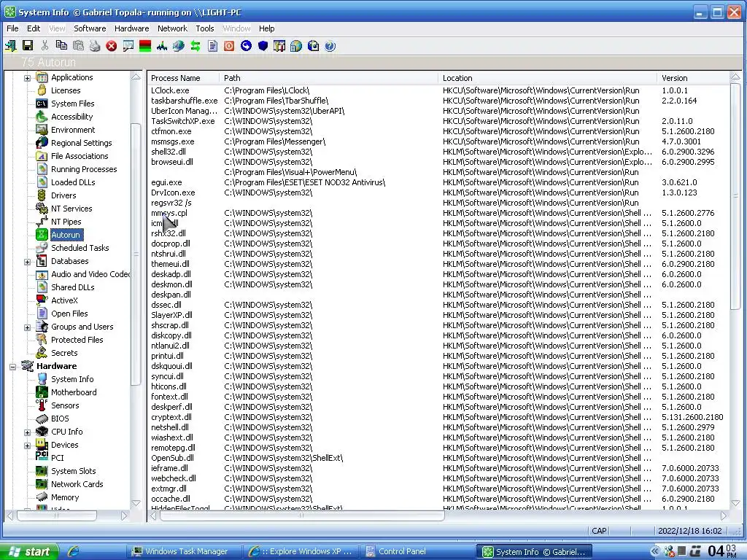The width and height of the screenshot is (747, 560).
Task: Select the Drivers tree item
Action: pos(64,195)
